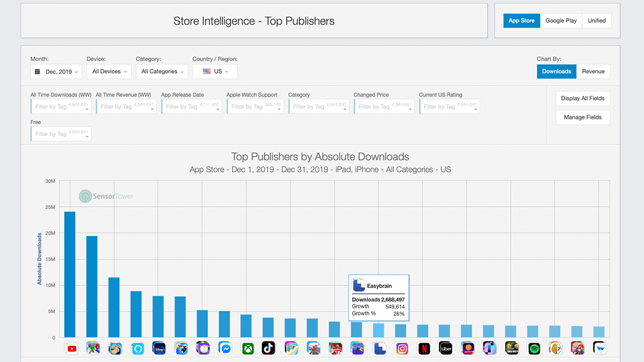The height and width of the screenshot is (362, 644).
Task: Select the Disney+ publisher icon
Action: [x=159, y=348]
